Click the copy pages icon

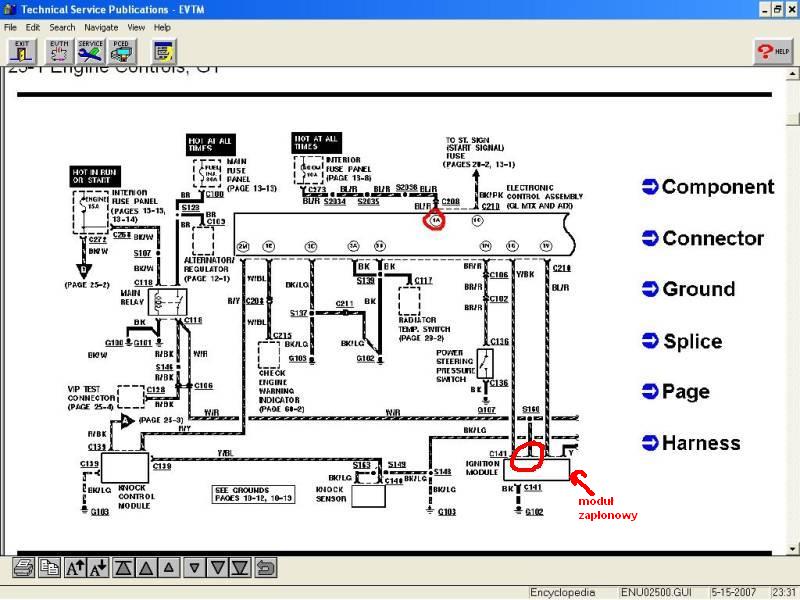tap(49, 567)
